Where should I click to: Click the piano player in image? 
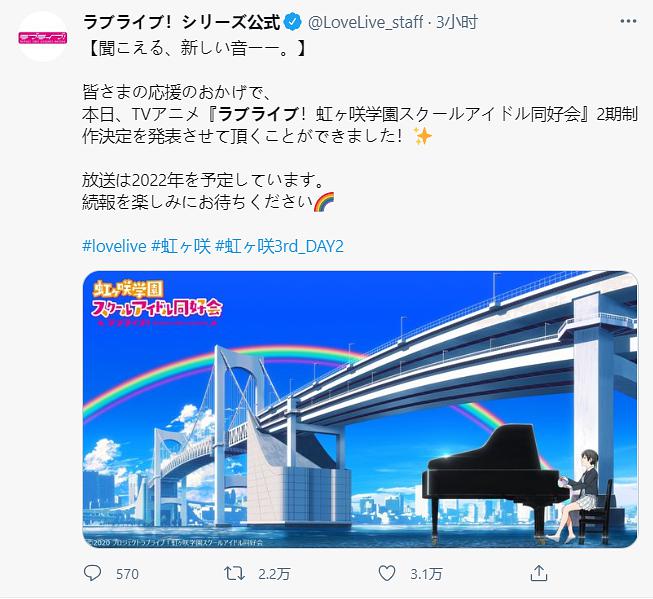(579, 495)
